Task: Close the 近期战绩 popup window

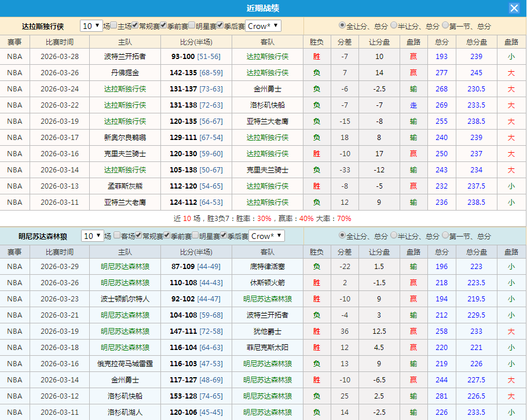Action: click(515, 8)
